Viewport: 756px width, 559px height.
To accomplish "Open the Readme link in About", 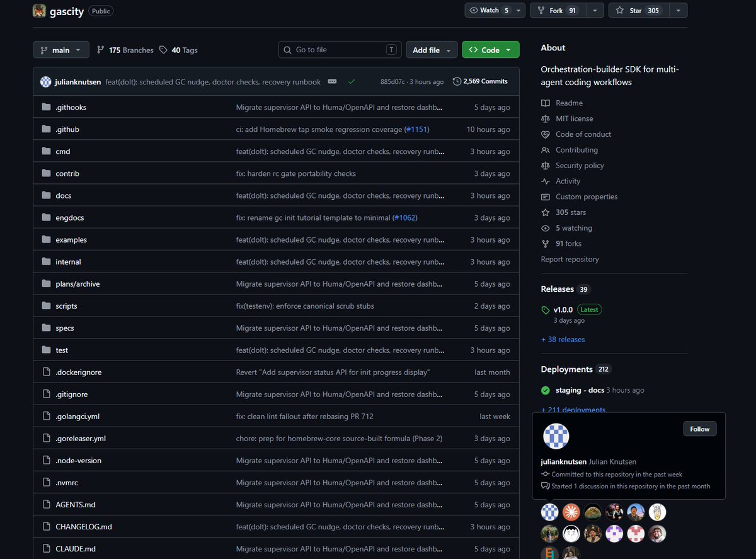I will pos(562,103).
